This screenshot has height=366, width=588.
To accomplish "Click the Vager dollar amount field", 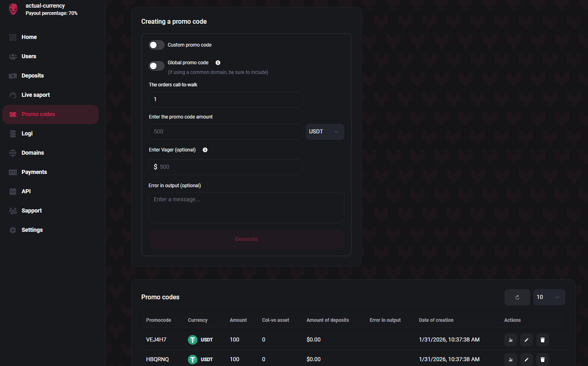I will point(226,167).
